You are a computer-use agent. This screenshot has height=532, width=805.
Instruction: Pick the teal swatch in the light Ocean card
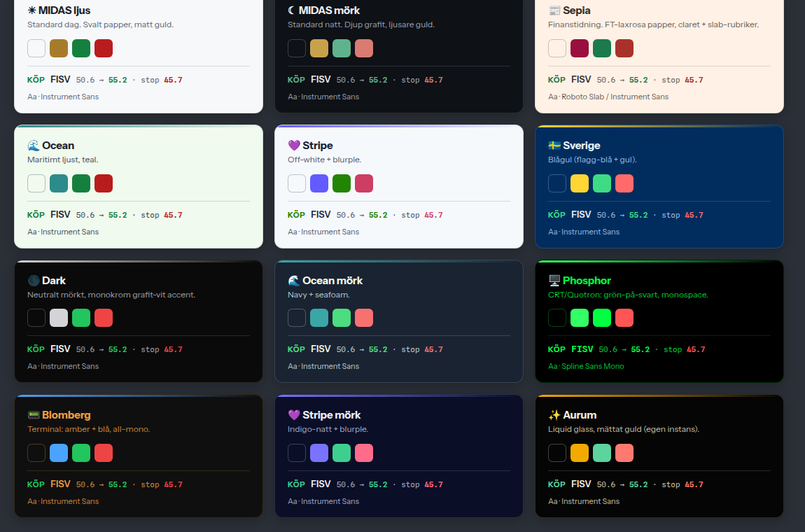coord(59,183)
